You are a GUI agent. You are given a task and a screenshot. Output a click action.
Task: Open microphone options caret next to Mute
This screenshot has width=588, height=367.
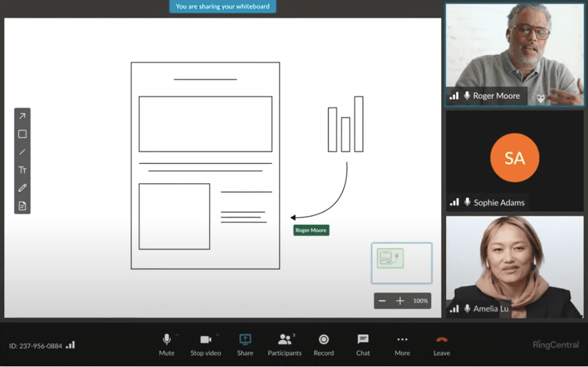pyautogui.click(x=177, y=335)
